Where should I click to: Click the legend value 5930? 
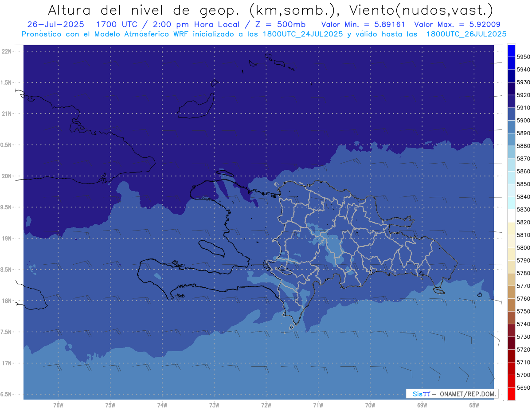click(x=523, y=82)
